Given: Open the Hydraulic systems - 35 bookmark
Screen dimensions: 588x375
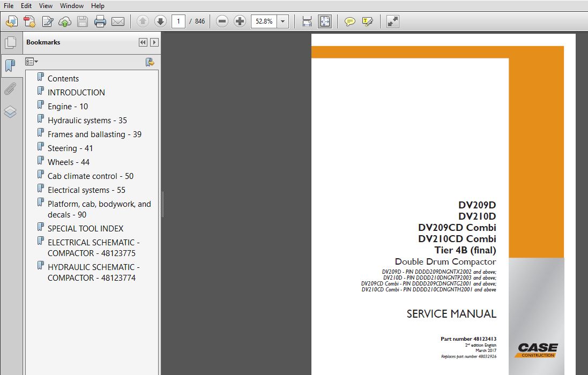Looking at the screenshot, I should pos(87,120).
